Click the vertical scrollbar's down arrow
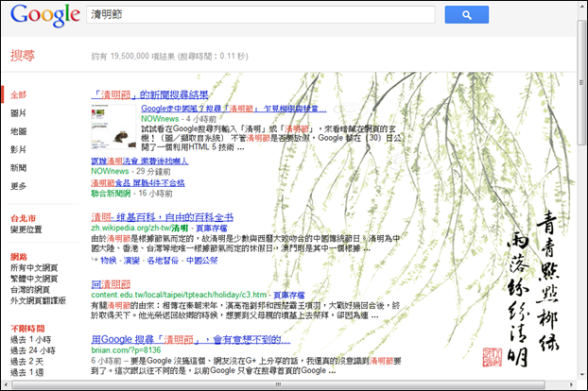The width and height of the screenshot is (588, 391). (581, 375)
